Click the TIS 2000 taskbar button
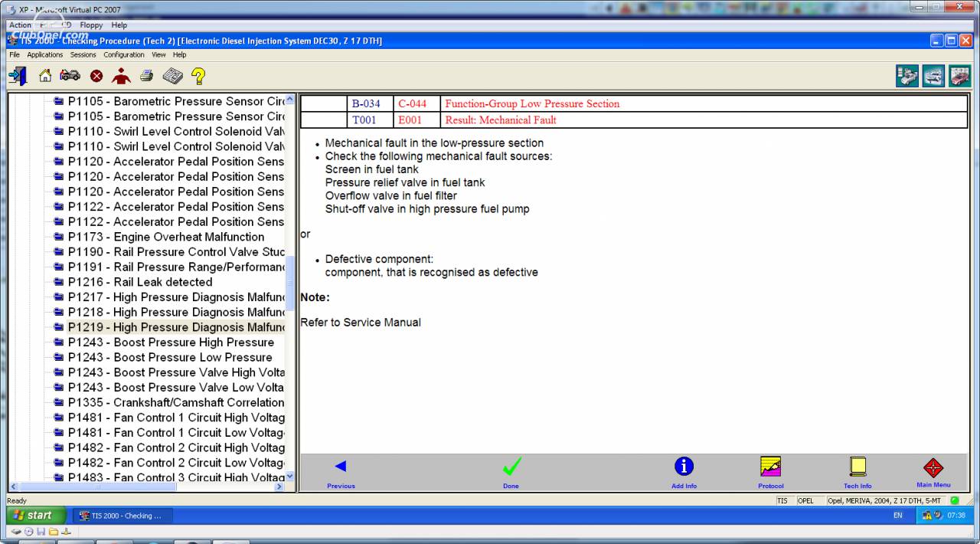Viewport: 980px width, 544px height. coord(123,516)
